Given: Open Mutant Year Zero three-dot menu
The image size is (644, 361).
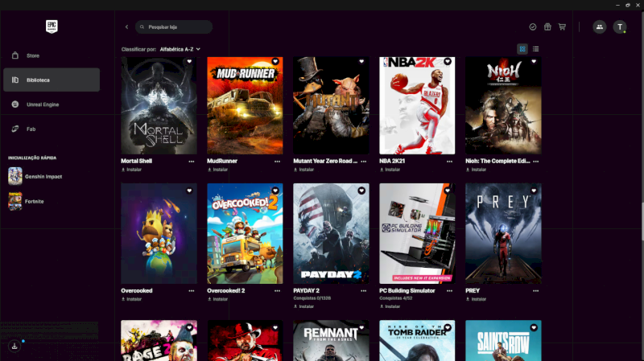Looking at the screenshot, I should [364, 162].
